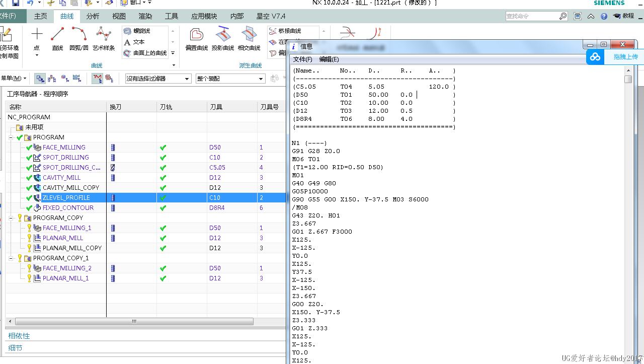Toggle the Program Order View button
Screen dimensions: 644x364
40,79
